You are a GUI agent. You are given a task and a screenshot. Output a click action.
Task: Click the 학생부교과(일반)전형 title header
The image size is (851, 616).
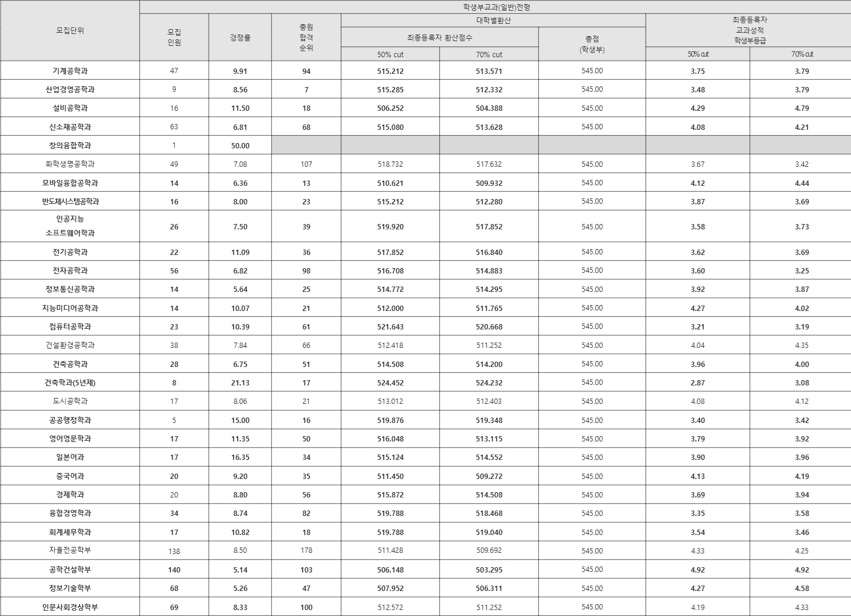(496, 7)
